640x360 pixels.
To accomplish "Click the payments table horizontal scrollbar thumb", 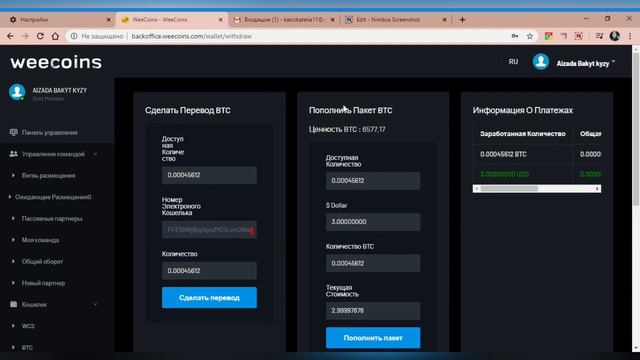I will (x=509, y=189).
